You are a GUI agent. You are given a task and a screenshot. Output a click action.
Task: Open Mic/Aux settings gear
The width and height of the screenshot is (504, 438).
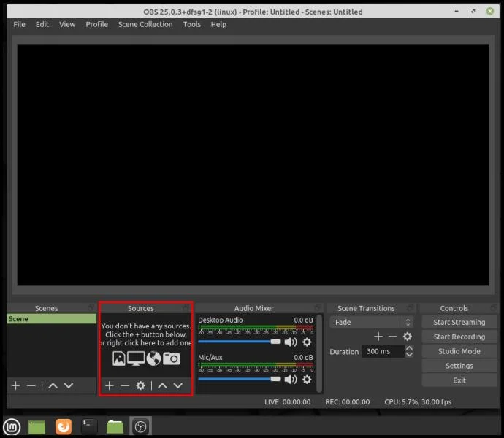pyautogui.click(x=307, y=380)
